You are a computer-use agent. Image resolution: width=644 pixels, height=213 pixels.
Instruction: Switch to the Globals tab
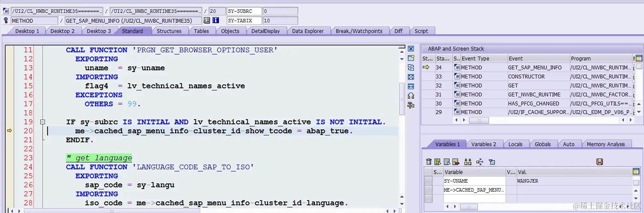click(543, 144)
